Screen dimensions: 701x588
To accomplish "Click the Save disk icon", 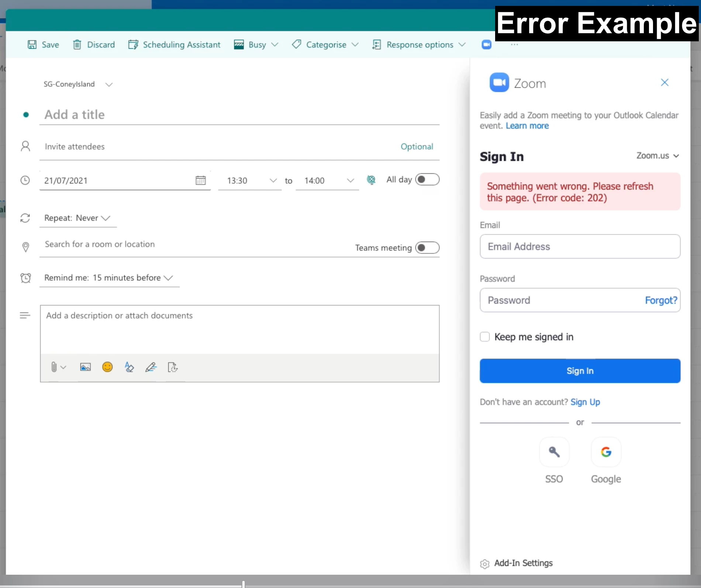I will pos(32,45).
